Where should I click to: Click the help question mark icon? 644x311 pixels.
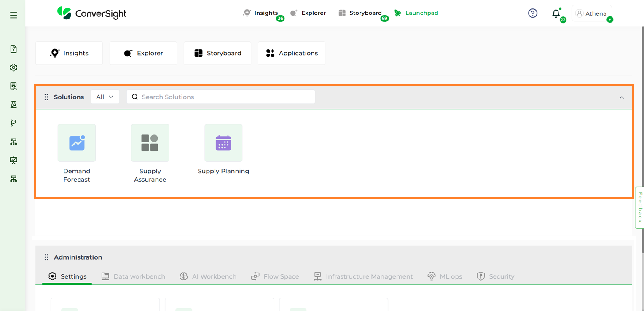coord(533,13)
